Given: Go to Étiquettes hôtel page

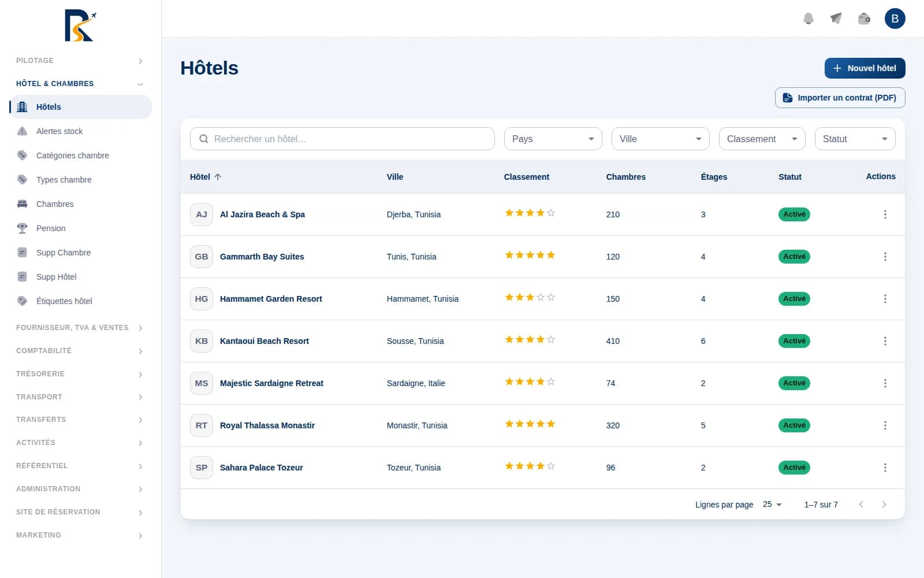Looking at the screenshot, I should tap(81, 301).
